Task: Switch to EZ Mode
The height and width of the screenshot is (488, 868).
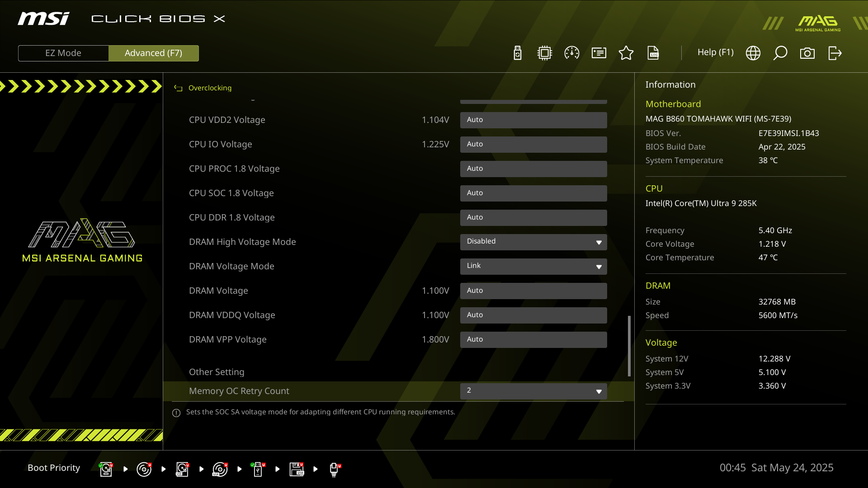Action: 63,53
